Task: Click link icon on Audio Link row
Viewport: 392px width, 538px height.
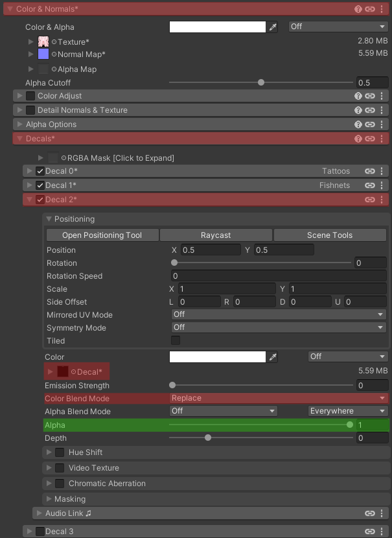Action: click(x=370, y=513)
